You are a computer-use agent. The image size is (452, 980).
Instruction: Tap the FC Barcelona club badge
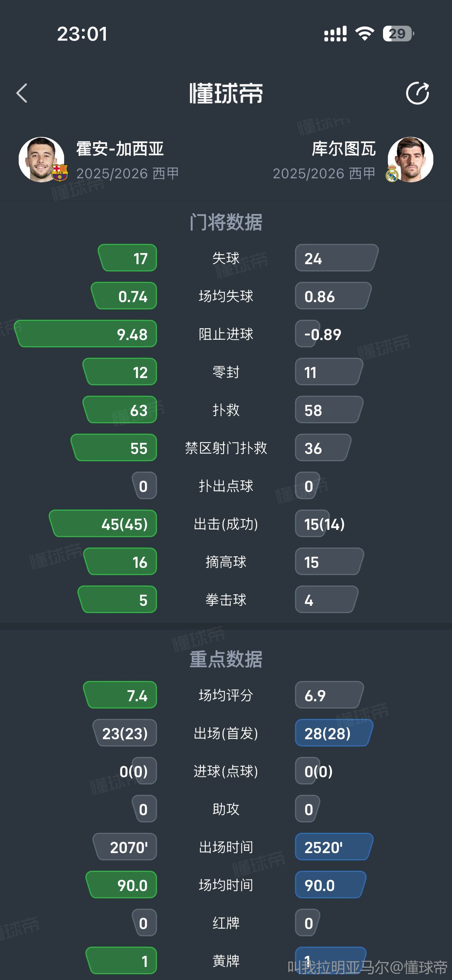[x=60, y=173]
